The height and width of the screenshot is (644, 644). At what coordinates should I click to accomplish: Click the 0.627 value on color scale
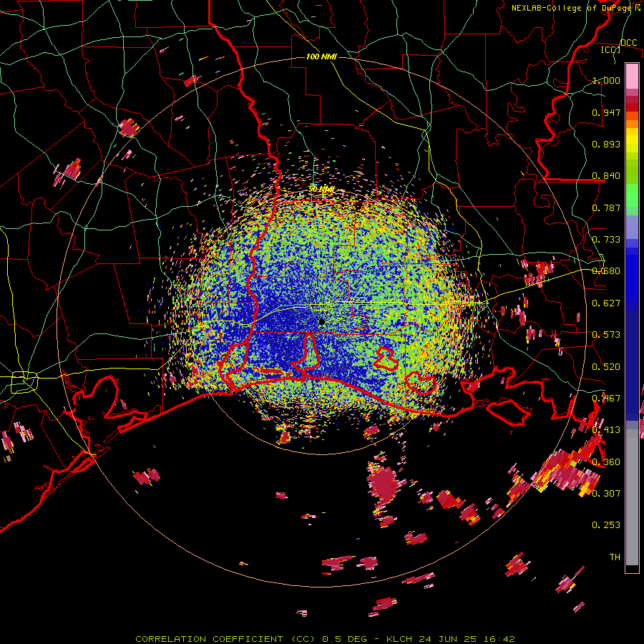click(x=606, y=303)
